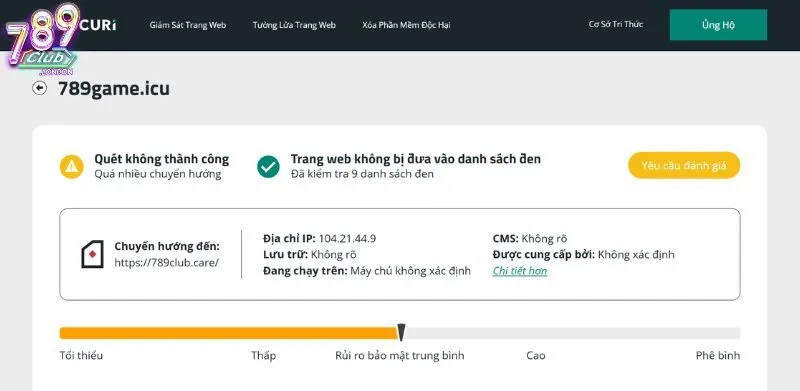Click the orange risk level bar

click(x=229, y=333)
